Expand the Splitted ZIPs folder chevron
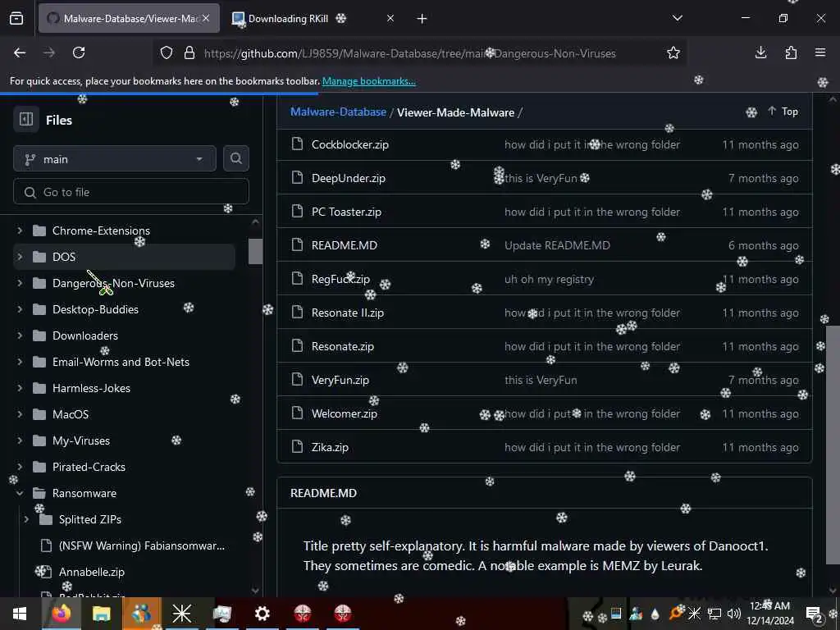The image size is (840, 630). [x=26, y=519]
